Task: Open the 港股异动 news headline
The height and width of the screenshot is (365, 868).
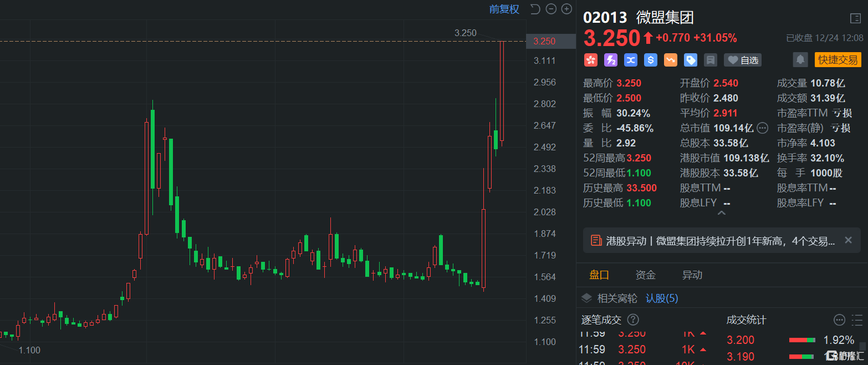Action: coord(721,241)
